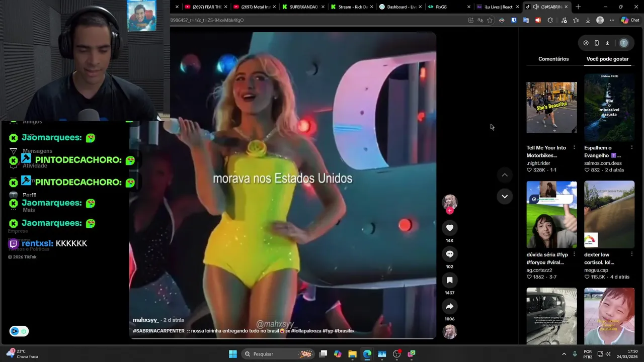The width and height of the screenshot is (644, 362).
Task: Open the Copilot Chat button
Action: [630, 20]
